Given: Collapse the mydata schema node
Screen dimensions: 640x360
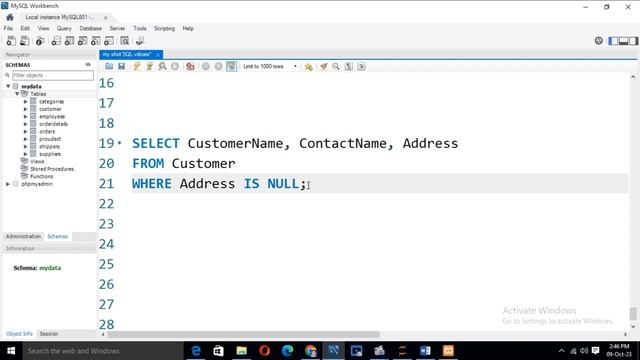Looking at the screenshot, I should tap(8, 87).
